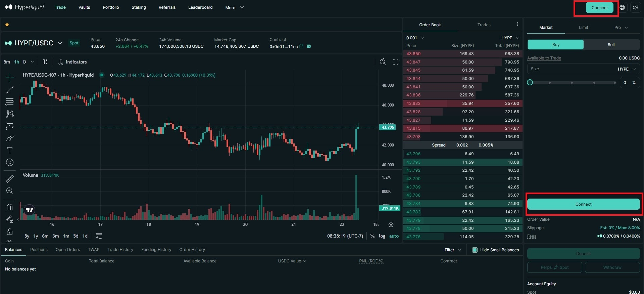The image size is (644, 294).
Task: Click the Perps to Spot transfer button
Action: tap(554, 267)
